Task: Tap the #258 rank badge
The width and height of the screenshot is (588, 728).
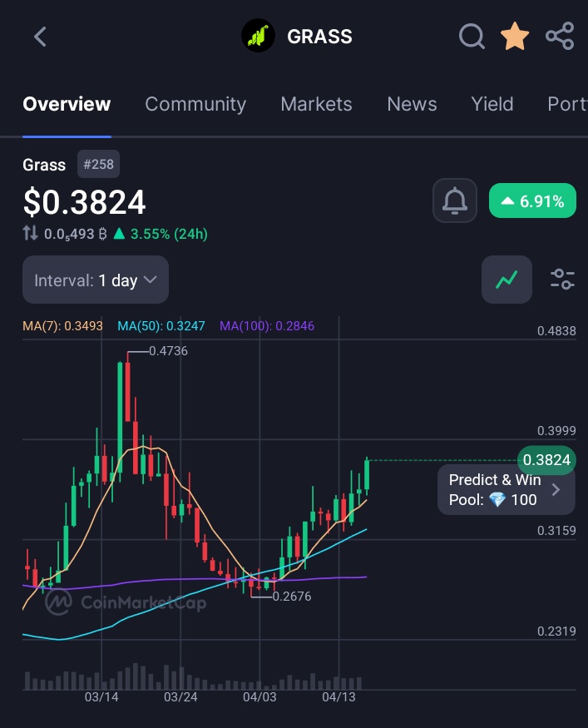Action: (x=98, y=164)
